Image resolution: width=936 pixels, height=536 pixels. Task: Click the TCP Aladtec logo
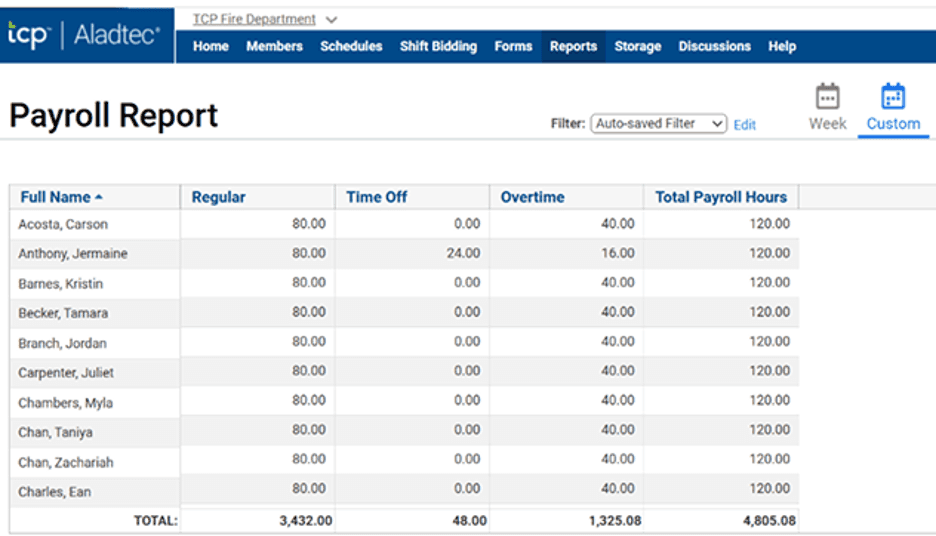[x=84, y=36]
